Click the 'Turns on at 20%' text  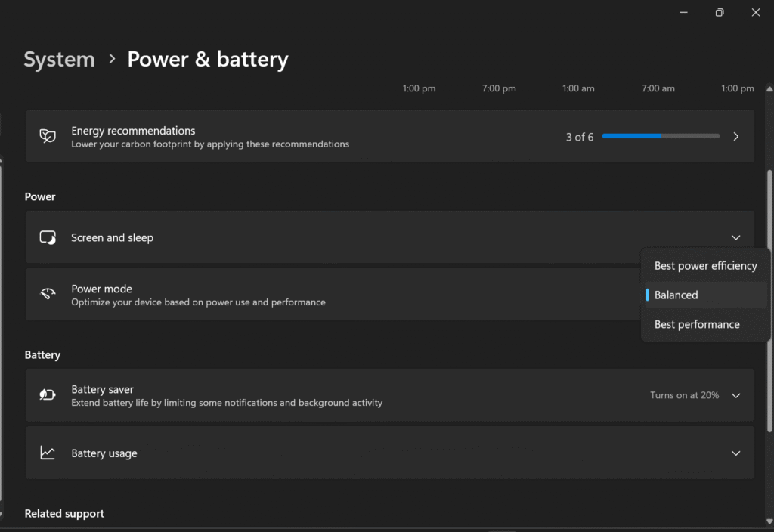point(684,395)
